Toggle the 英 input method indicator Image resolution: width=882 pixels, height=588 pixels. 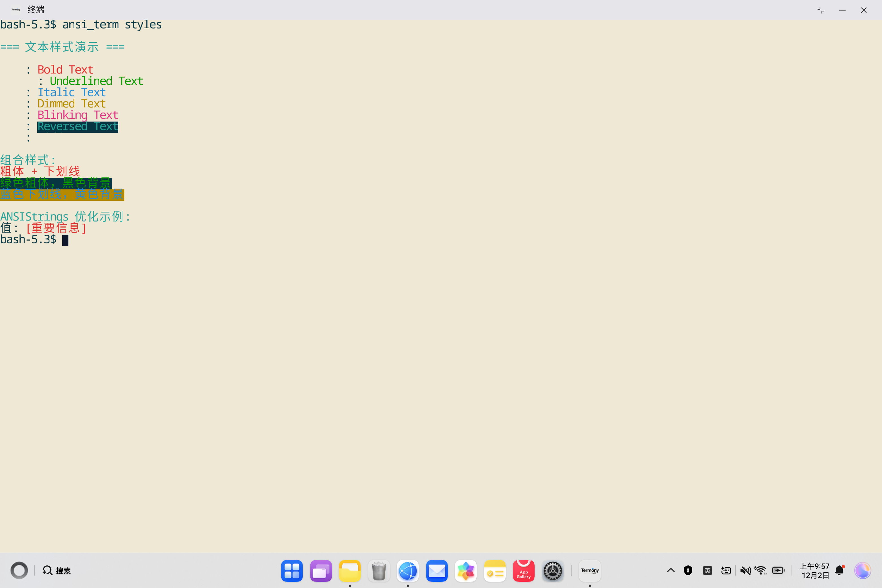(707, 570)
